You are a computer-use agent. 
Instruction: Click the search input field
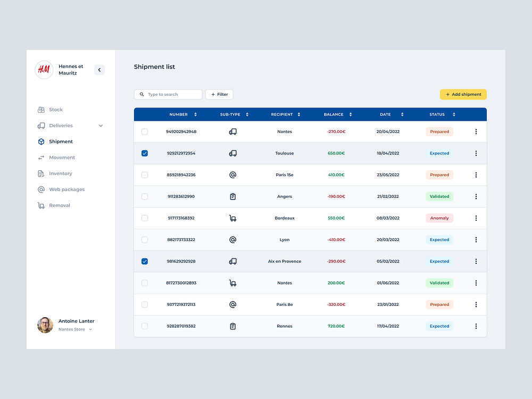(x=168, y=94)
